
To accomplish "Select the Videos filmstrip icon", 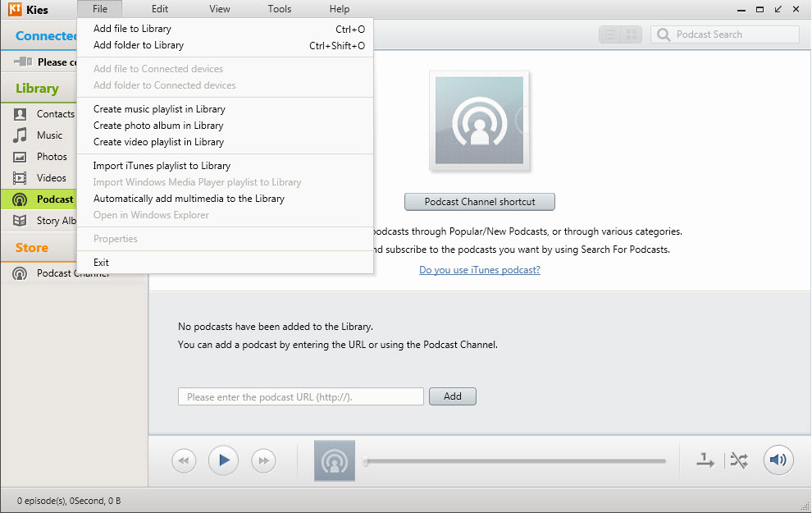I will pos(20,178).
